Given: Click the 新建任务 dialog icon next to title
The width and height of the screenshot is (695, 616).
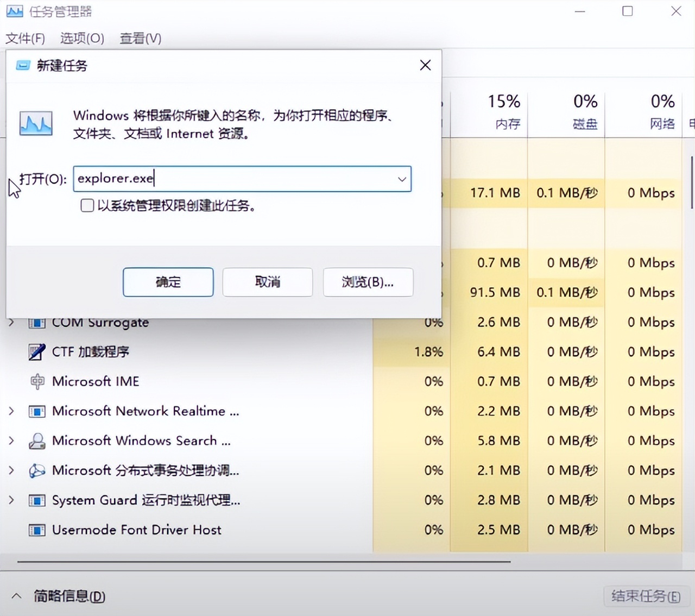Looking at the screenshot, I should [x=22, y=65].
